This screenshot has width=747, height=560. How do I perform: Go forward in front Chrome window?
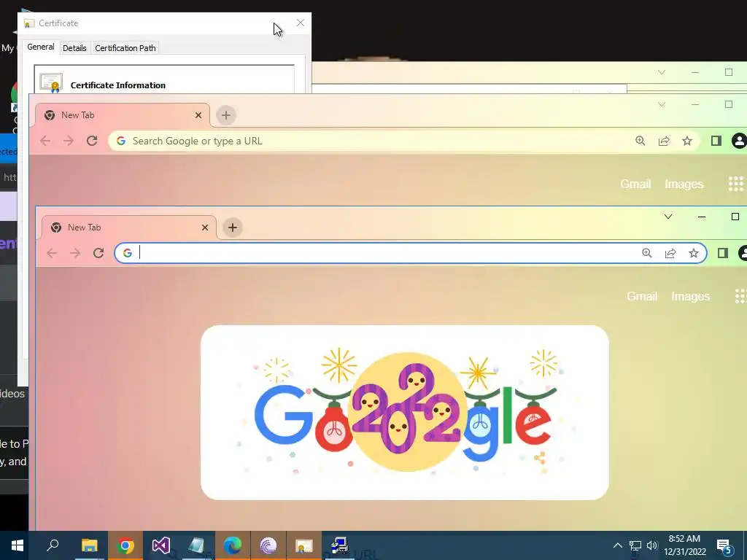[x=75, y=253]
